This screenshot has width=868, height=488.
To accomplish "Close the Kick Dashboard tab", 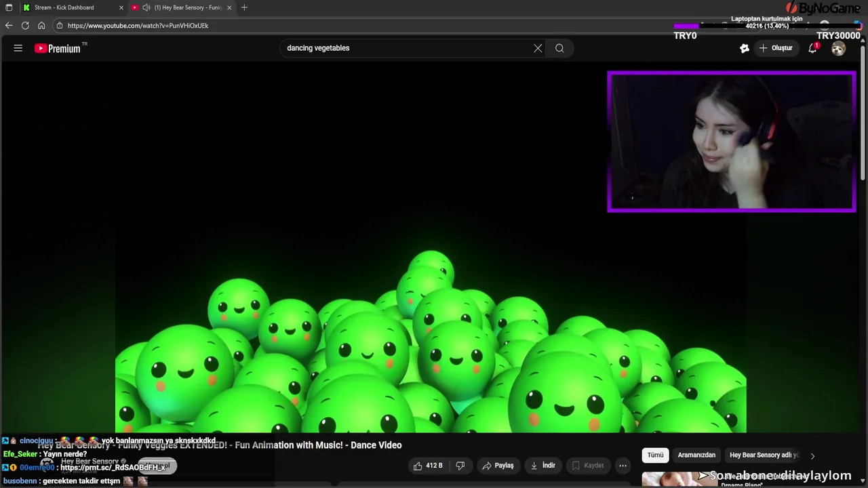I will 121,7.
